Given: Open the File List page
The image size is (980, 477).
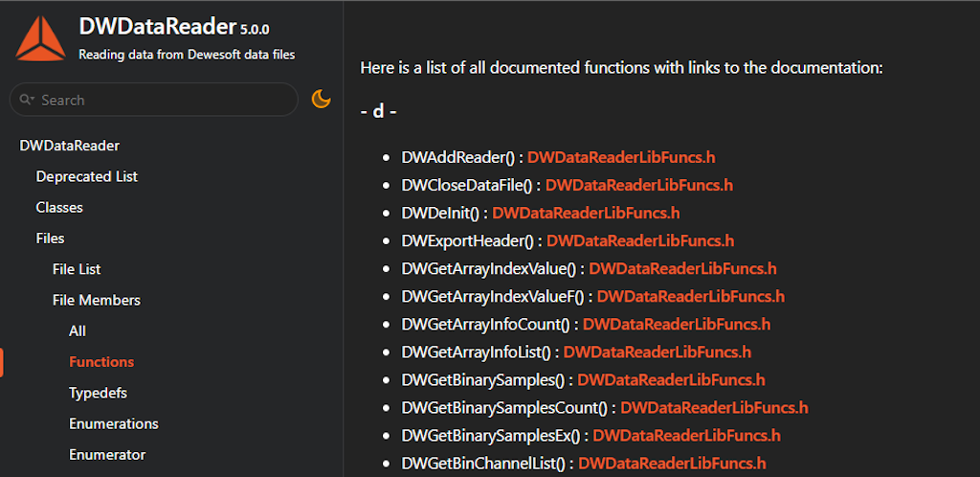Looking at the screenshot, I should point(77,269).
